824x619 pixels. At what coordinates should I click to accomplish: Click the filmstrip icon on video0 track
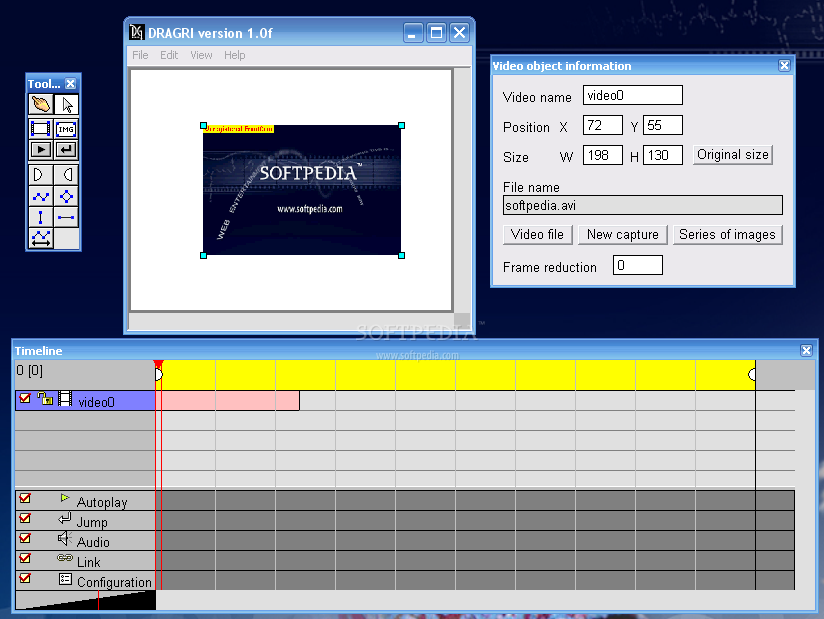tap(65, 399)
